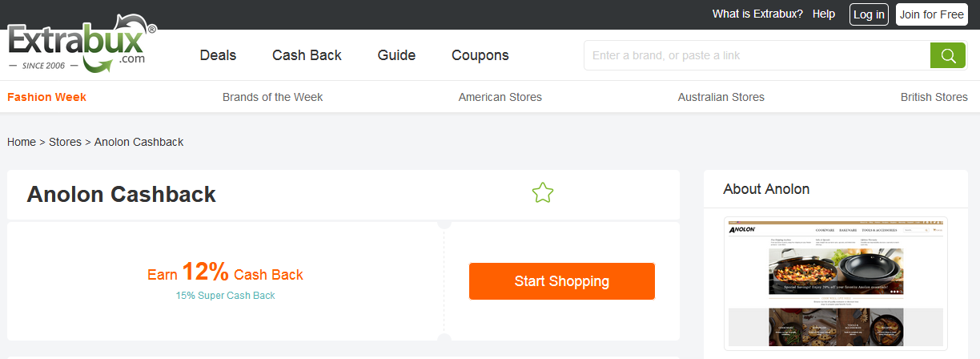This screenshot has height=359, width=980.
Task: Open the Cash Back menu
Action: pyautogui.click(x=307, y=55)
